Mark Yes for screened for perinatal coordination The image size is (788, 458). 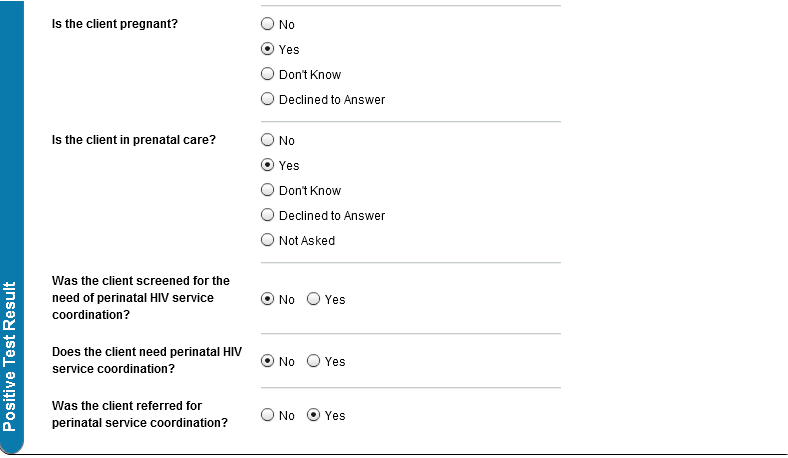pyautogui.click(x=314, y=299)
